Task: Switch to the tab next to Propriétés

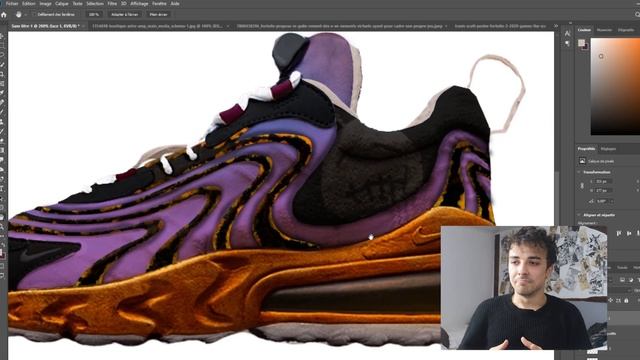Action: tap(608, 149)
